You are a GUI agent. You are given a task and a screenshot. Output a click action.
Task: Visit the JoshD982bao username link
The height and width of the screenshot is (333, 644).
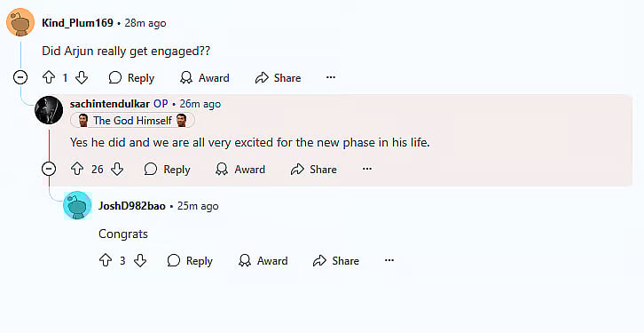132,205
